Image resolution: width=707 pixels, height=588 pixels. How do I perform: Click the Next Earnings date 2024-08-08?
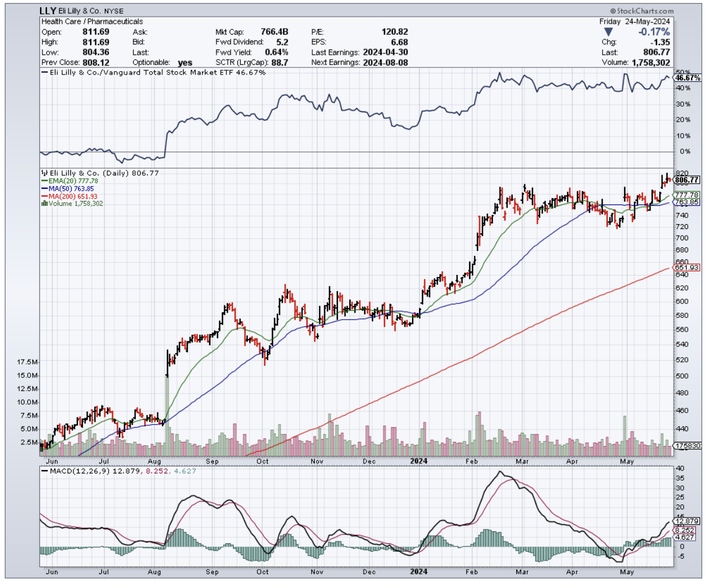click(387, 62)
